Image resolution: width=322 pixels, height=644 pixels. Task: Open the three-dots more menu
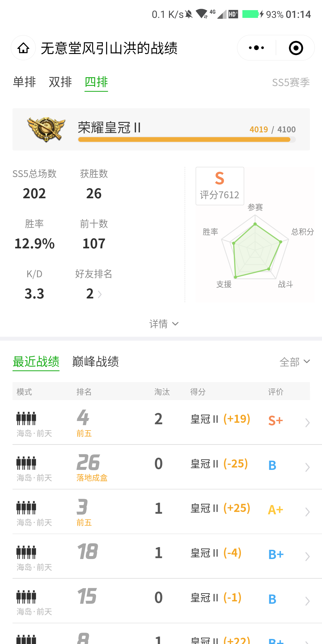256,48
